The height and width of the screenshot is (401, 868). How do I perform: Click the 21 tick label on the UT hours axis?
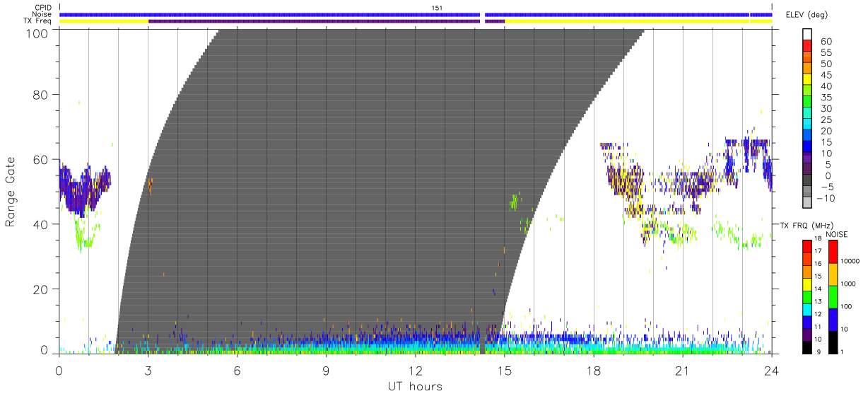(683, 371)
